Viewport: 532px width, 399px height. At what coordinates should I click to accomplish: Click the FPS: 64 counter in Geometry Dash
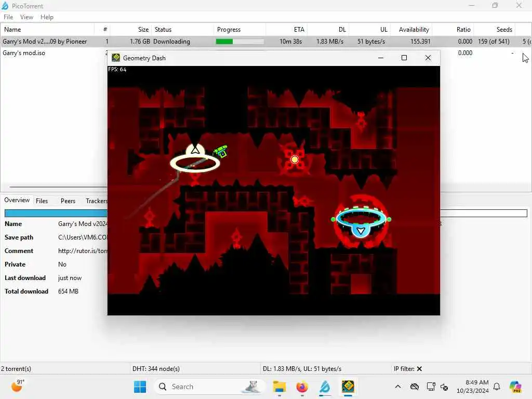point(117,69)
